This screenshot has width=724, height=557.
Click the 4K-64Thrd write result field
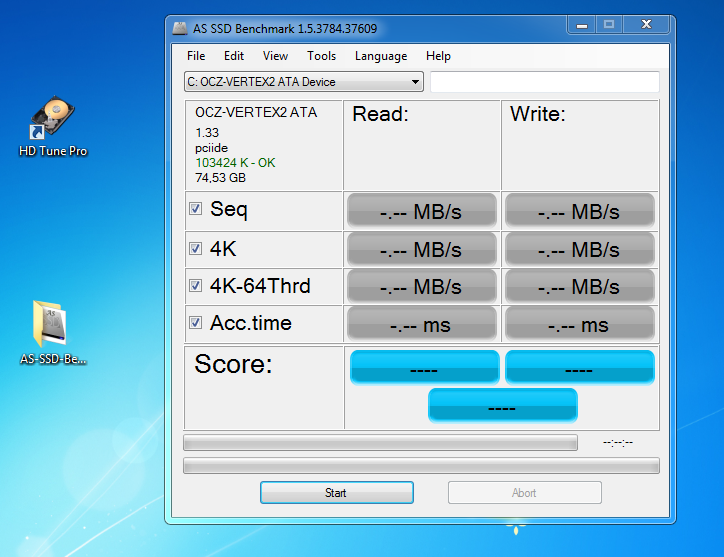coord(580,286)
